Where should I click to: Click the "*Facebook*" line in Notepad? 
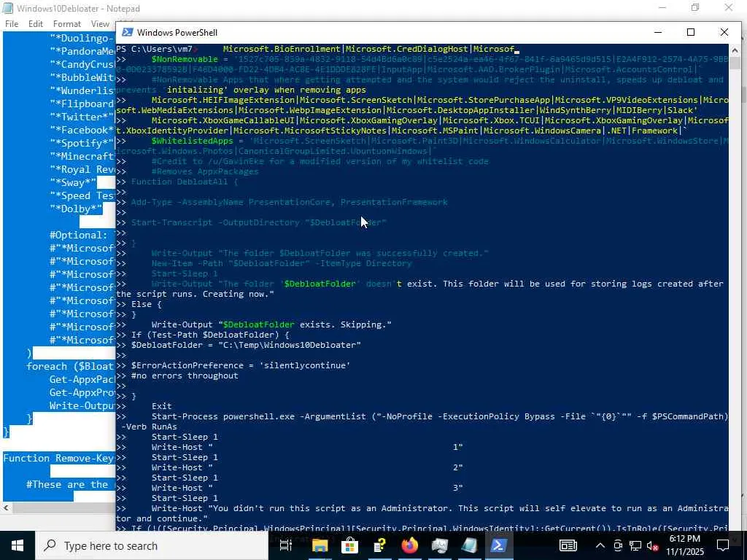(82, 130)
